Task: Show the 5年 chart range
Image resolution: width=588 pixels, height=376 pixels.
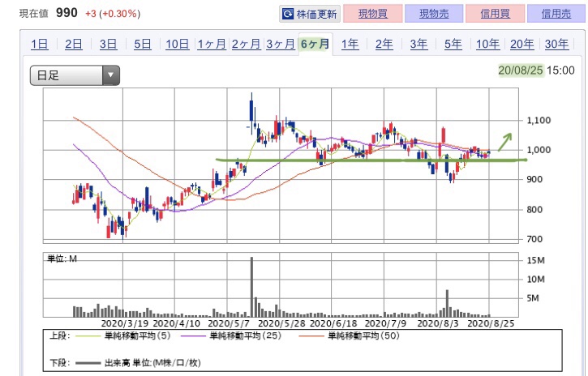Action: coord(453,45)
